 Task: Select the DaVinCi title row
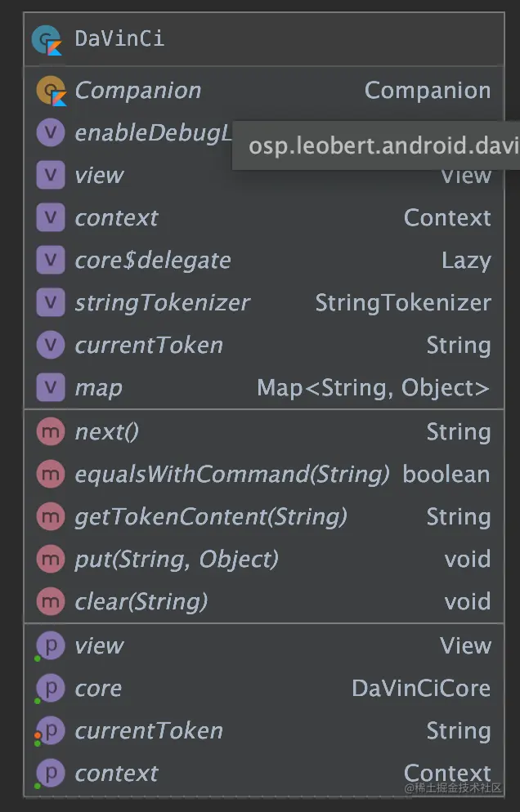point(117,37)
